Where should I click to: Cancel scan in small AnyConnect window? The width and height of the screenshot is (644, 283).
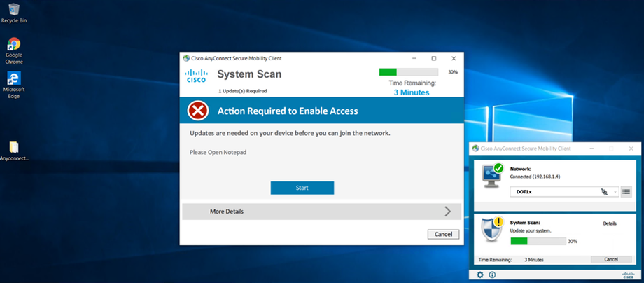(611, 260)
